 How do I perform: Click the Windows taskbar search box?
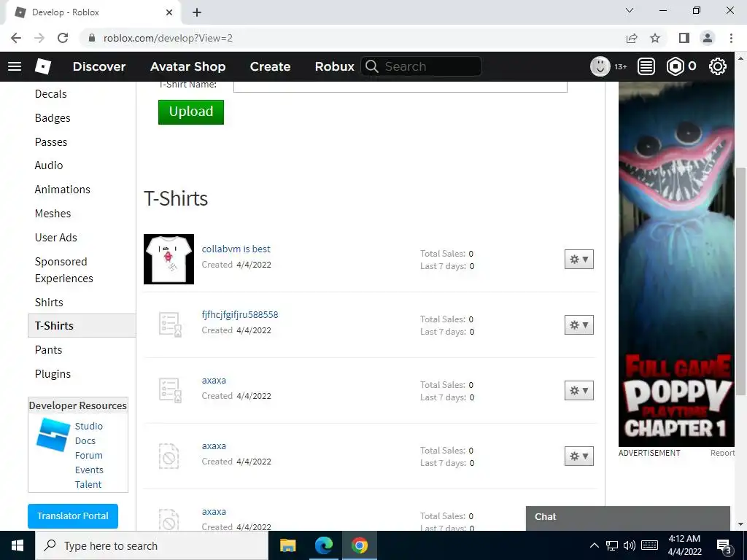(152, 545)
